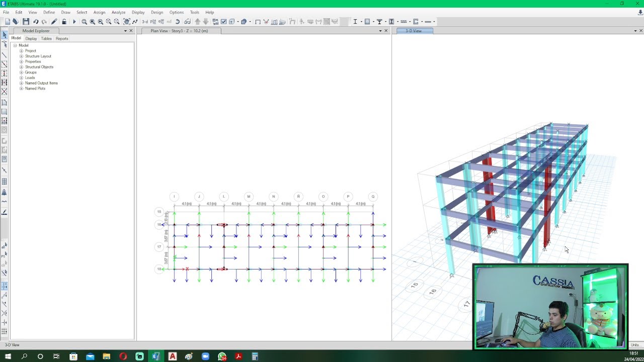This screenshot has width=644, height=362.
Task: Expand the Project tree node
Action: click(22, 51)
